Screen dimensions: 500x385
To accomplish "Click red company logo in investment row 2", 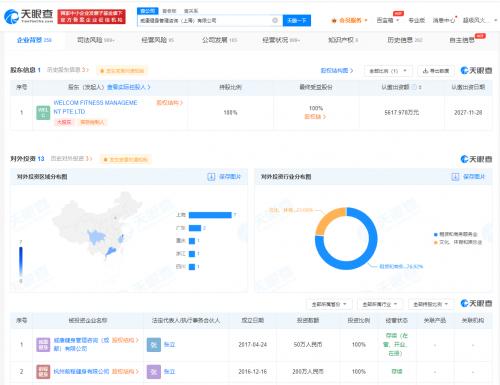I will click(43, 372).
